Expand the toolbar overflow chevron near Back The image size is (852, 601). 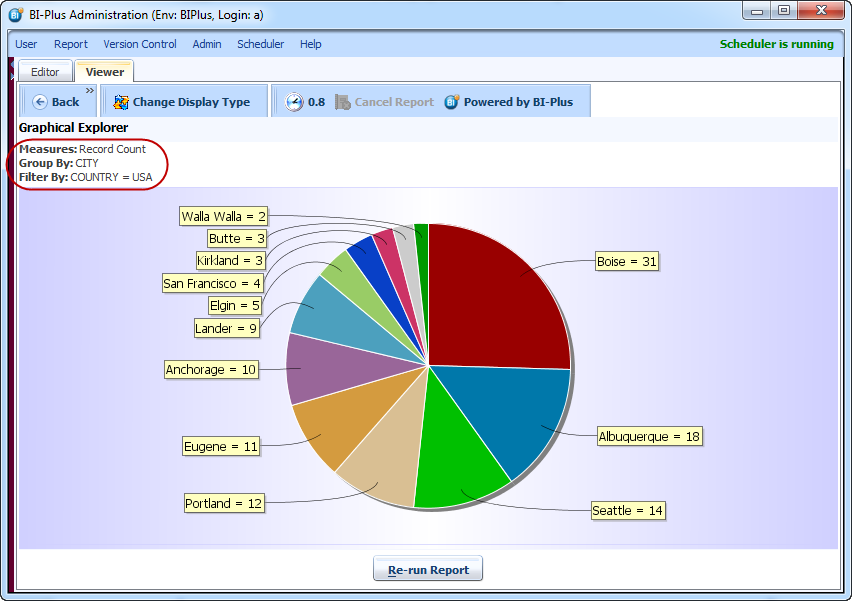(x=89, y=90)
